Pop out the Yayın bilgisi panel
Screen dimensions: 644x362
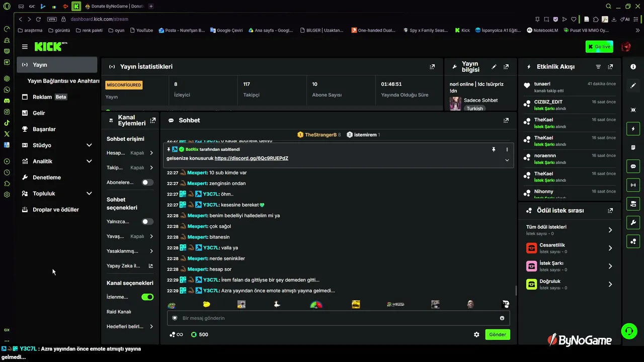[x=506, y=66]
